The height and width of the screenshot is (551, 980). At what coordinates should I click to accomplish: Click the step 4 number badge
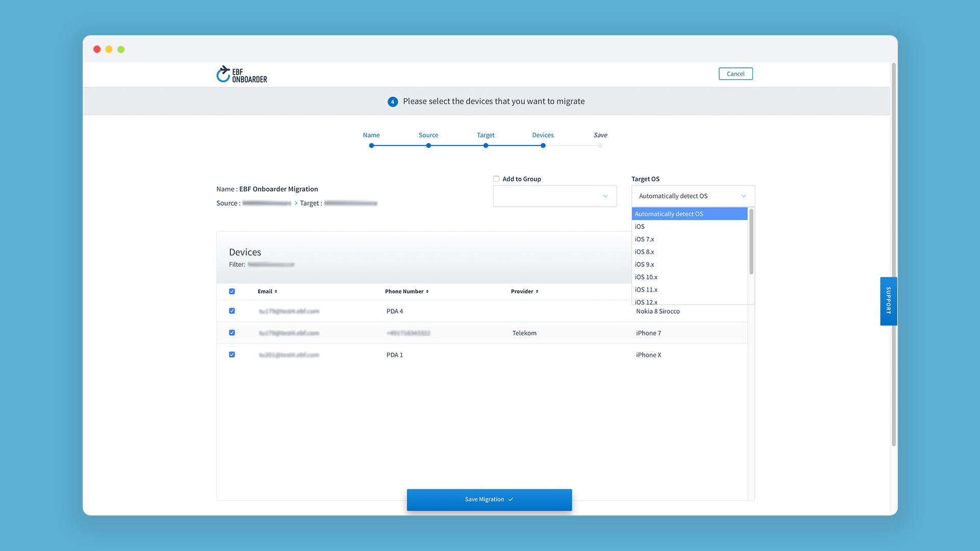[393, 102]
